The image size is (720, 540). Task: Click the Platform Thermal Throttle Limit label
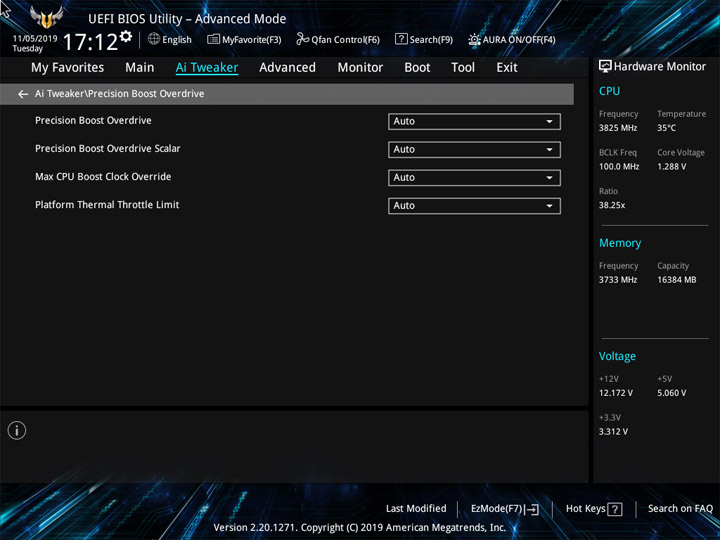point(107,204)
